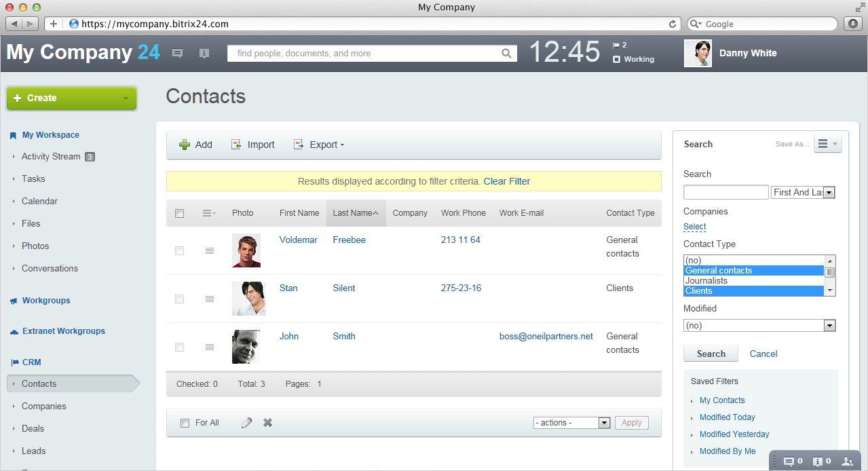Open Workgroups in the sidebar
The height and width of the screenshot is (471, 868).
[x=46, y=301]
